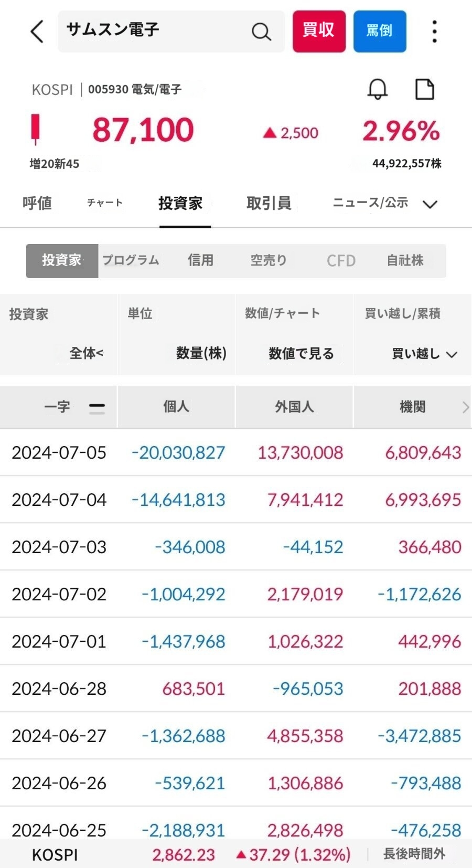This screenshot has height=868, width=472.
Task: Tap the red candlestick icon
Action: (x=36, y=129)
